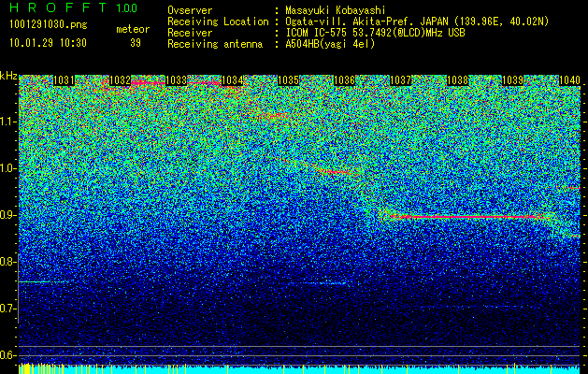
Task: Click the date 10.01.29 10:30
Action: (48, 43)
